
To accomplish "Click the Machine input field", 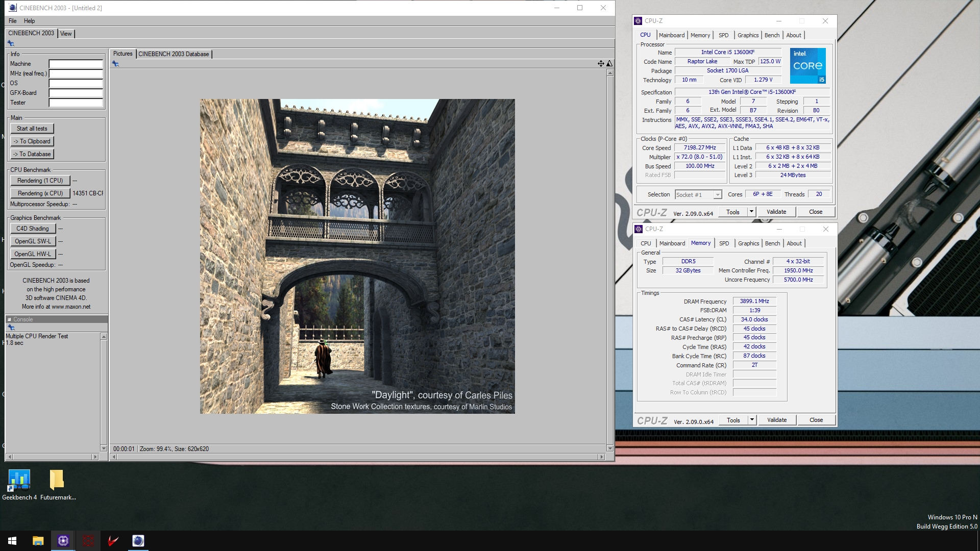I will pyautogui.click(x=76, y=64).
